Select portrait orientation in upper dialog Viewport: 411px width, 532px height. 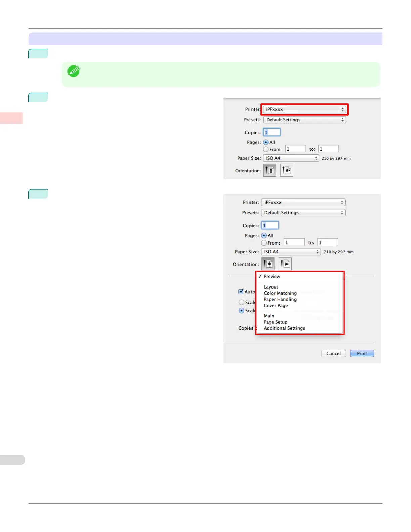coord(270,170)
